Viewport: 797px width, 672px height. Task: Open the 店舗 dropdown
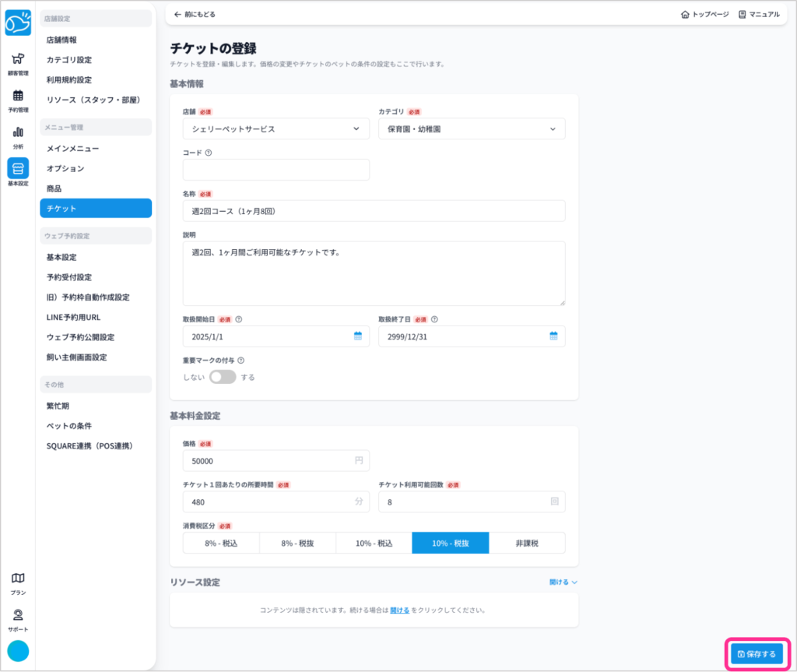(x=276, y=129)
